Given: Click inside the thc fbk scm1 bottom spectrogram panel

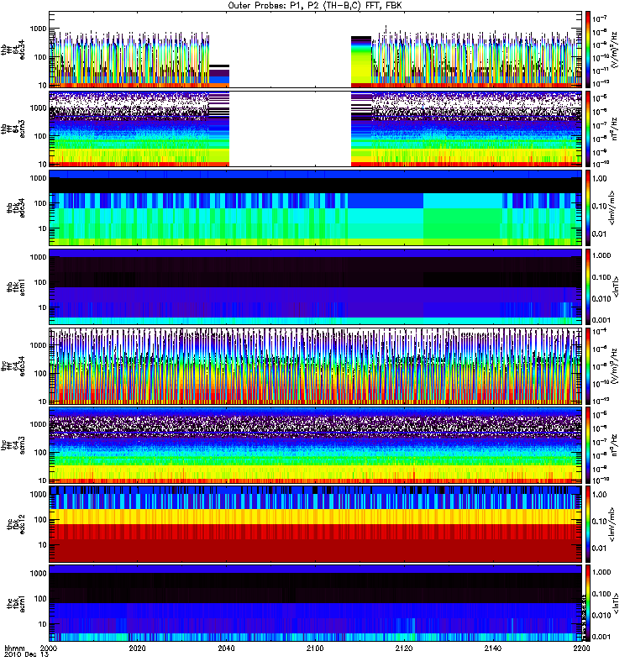Looking at the screenshot, I should click(315, 603).
